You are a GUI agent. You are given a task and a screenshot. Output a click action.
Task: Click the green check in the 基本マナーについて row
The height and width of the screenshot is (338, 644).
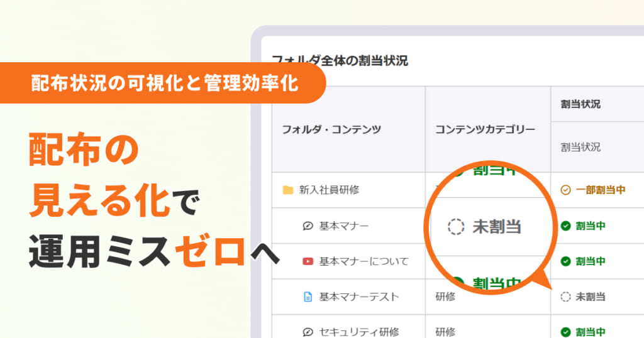tap(565, 261)
